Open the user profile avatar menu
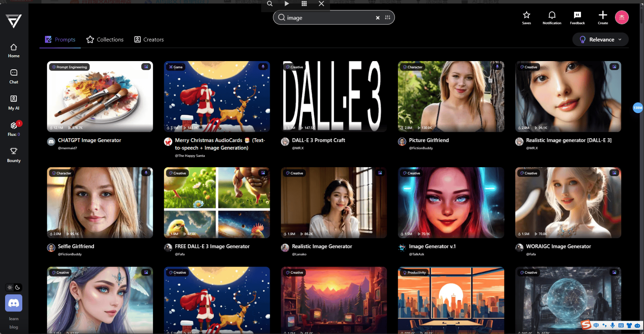The width and height of the screenshot is (644, 334). (622, 17)
